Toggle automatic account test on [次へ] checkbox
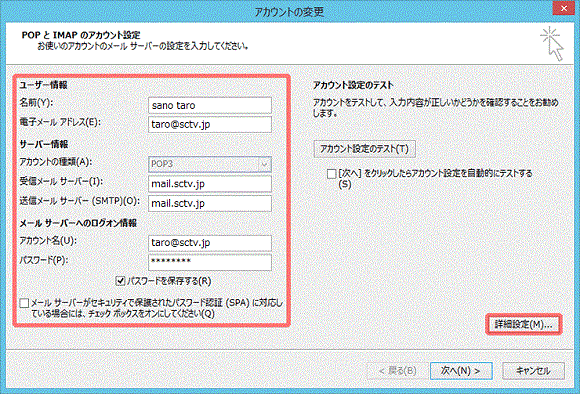The width and height of the screenshot is (580, 394). (x=331, y=174)
